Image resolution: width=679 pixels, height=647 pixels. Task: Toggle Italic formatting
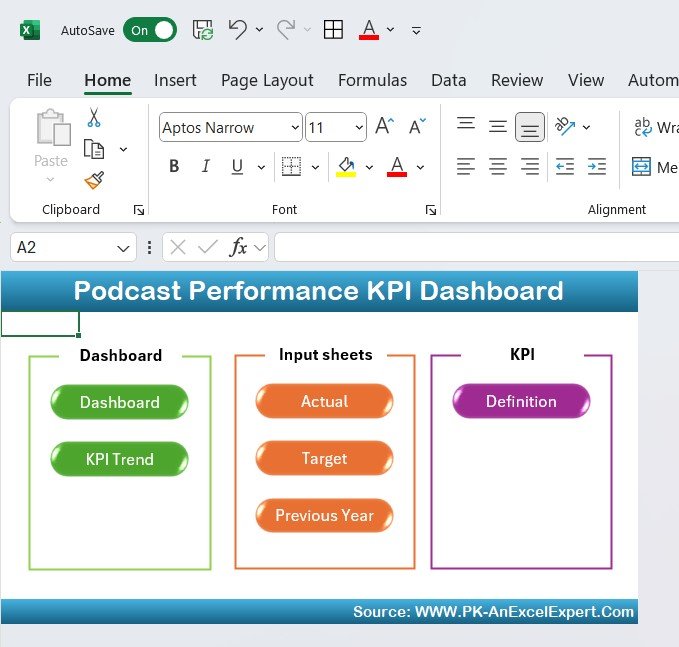(x=206, y=166)
